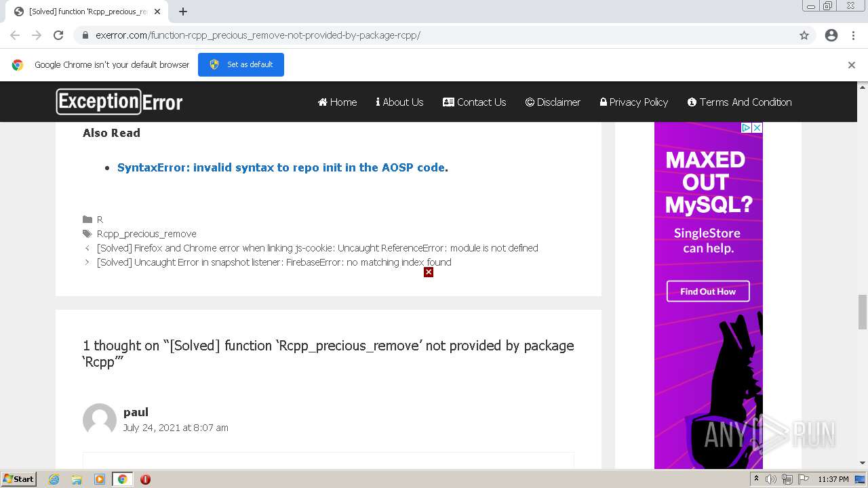The height and width of the screenshot is (488, 868).
Task: Bookmark this page with star icon
Action: coord(804,35)
